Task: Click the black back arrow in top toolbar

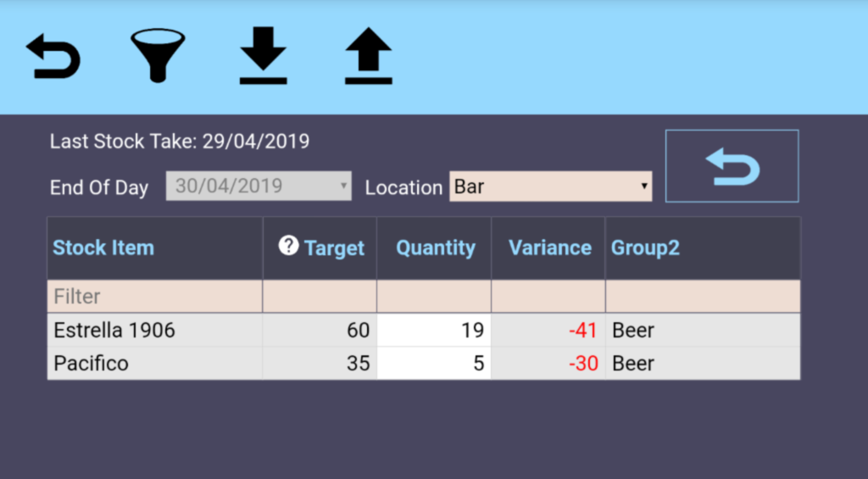Action: tap(53, 57)
